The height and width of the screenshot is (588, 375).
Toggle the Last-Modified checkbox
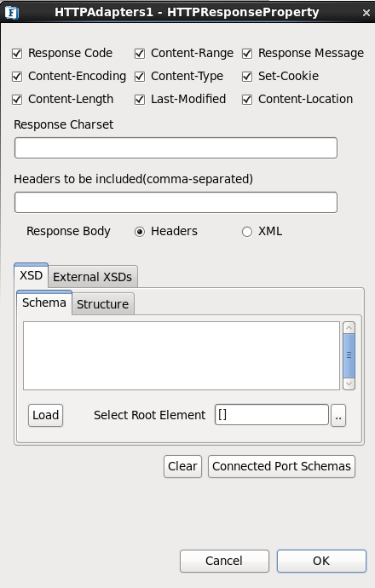pyautogui.click(x=140, y=100)
